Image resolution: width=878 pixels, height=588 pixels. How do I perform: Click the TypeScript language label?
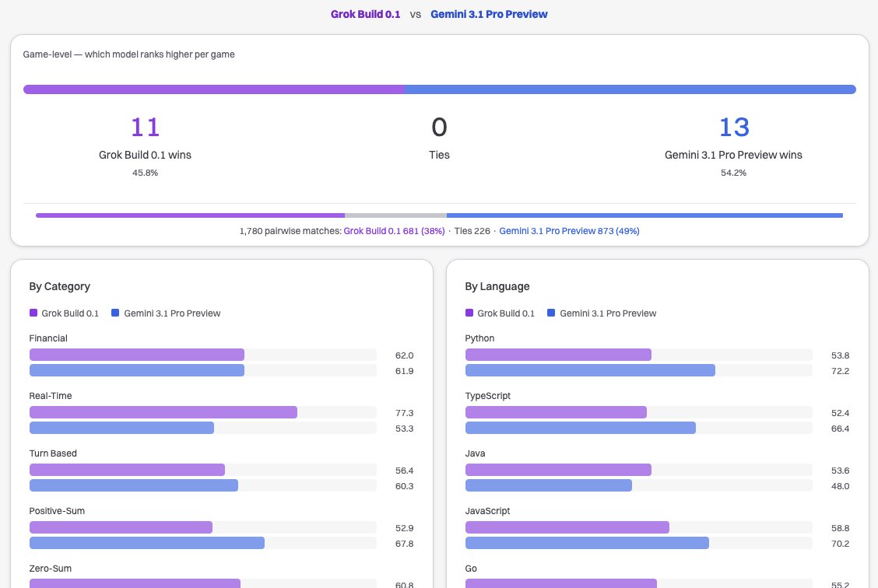[x=488, y=396]
